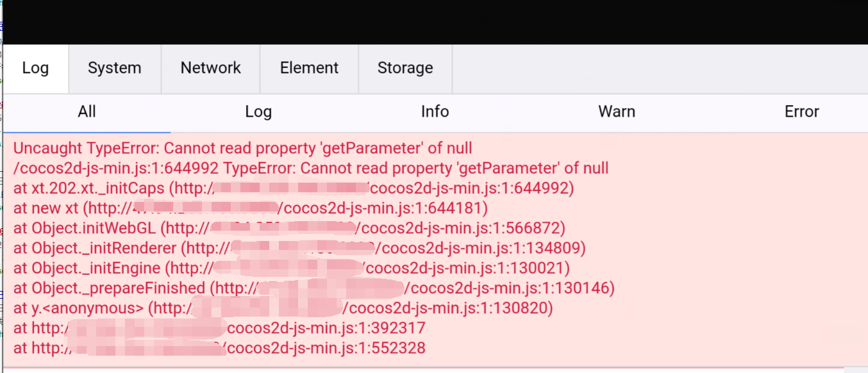Open the Storage tab

(x=405, y=68)
